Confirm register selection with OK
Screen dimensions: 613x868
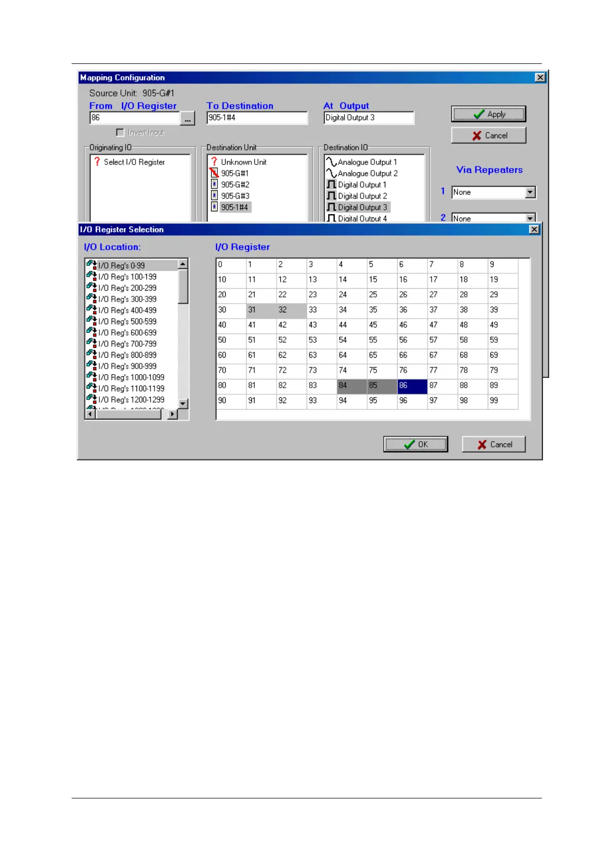point(415,444)
